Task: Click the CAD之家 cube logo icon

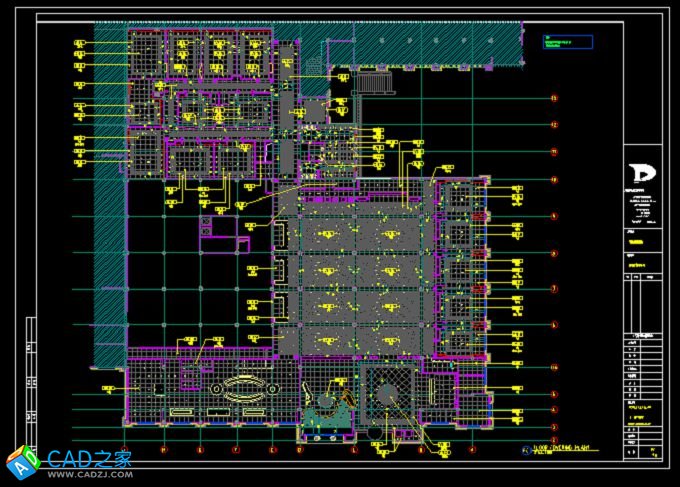Action: pyautogui.click(x=20, y=461)
